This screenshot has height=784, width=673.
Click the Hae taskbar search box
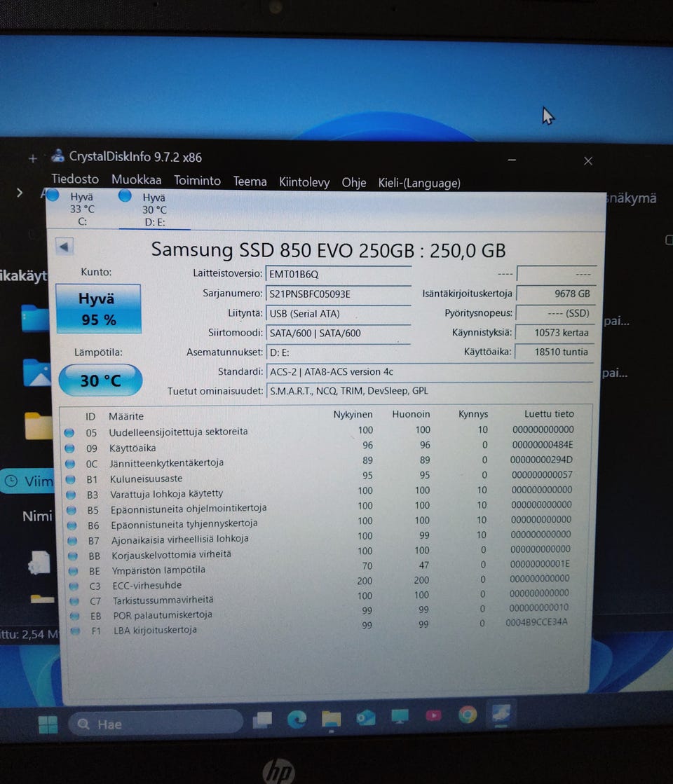click(x=155, y=724)
